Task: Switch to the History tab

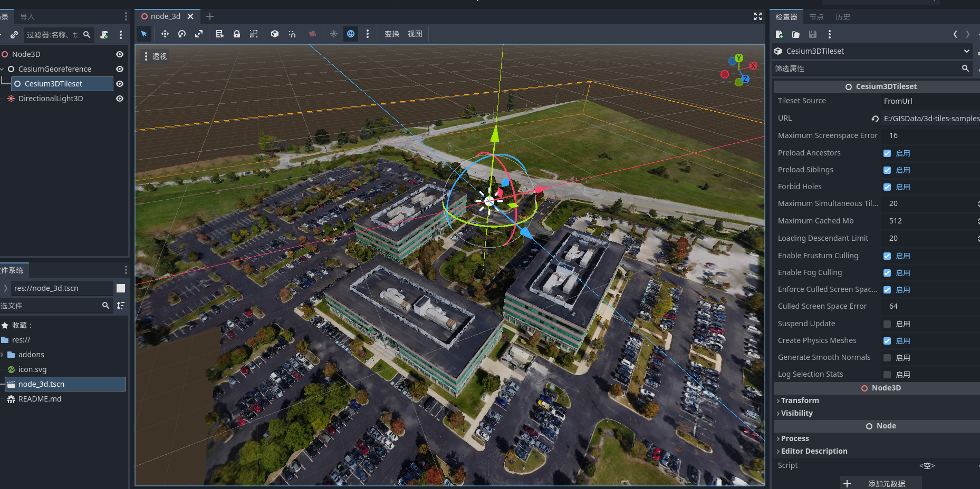Action: point(842,16)
